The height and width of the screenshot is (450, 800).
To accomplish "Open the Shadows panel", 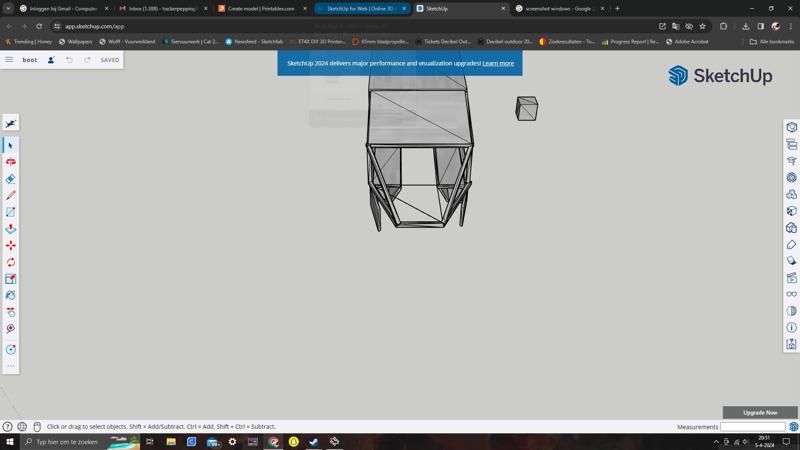I will (791, 261).
